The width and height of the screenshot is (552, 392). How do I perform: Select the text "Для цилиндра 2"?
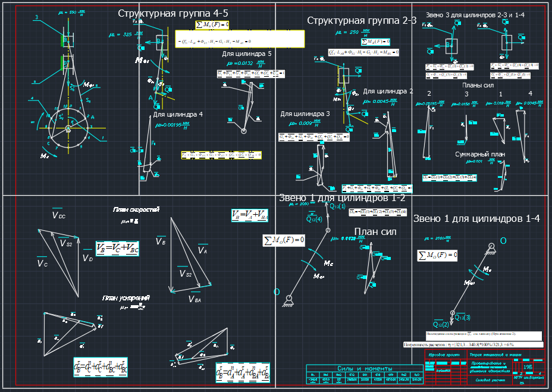click(x=388, y=91)
